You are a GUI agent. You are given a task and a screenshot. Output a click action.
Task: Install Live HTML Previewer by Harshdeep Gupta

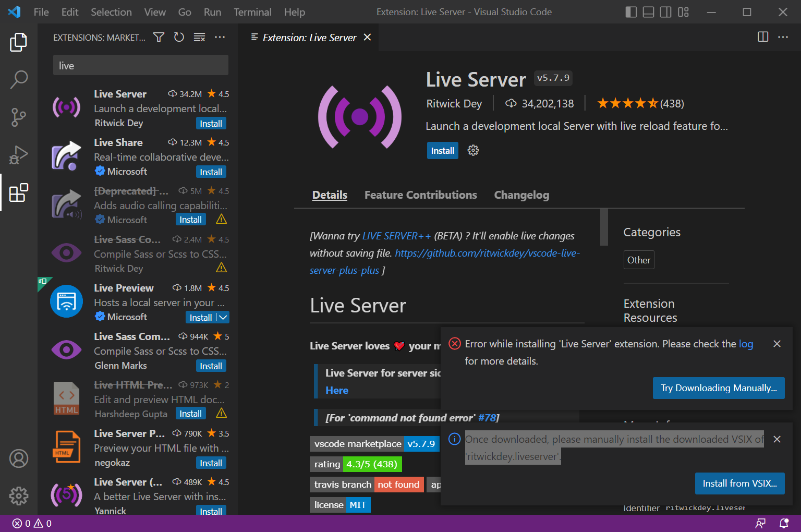pos(190,414)
